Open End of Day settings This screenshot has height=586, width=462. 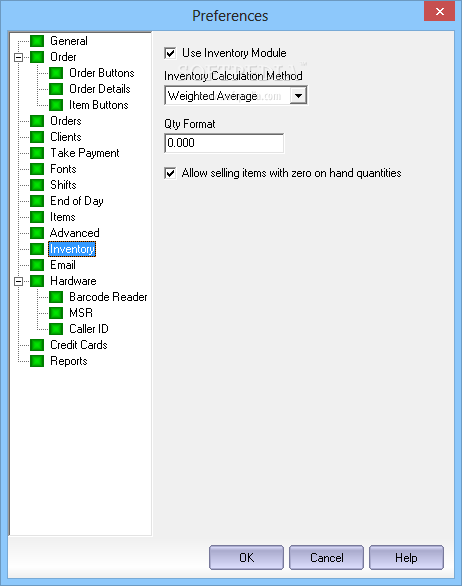click(x=77, y=201)
